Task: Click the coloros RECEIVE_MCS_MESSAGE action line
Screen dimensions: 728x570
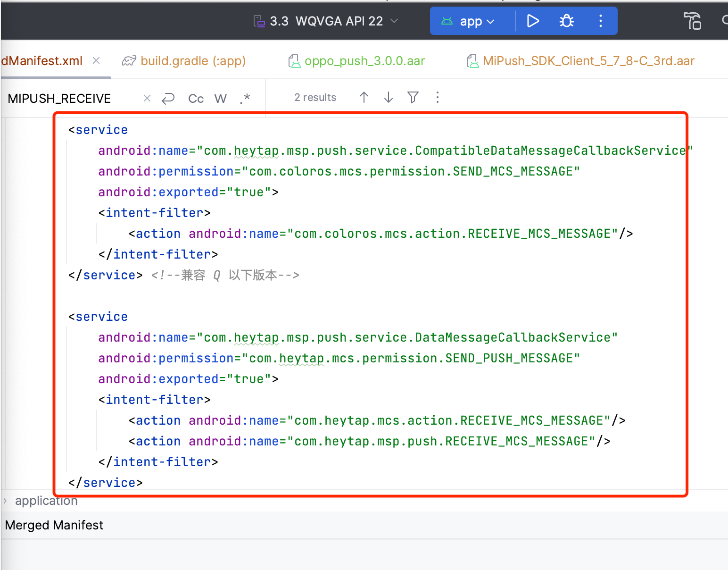Action: tap(381, 234)
